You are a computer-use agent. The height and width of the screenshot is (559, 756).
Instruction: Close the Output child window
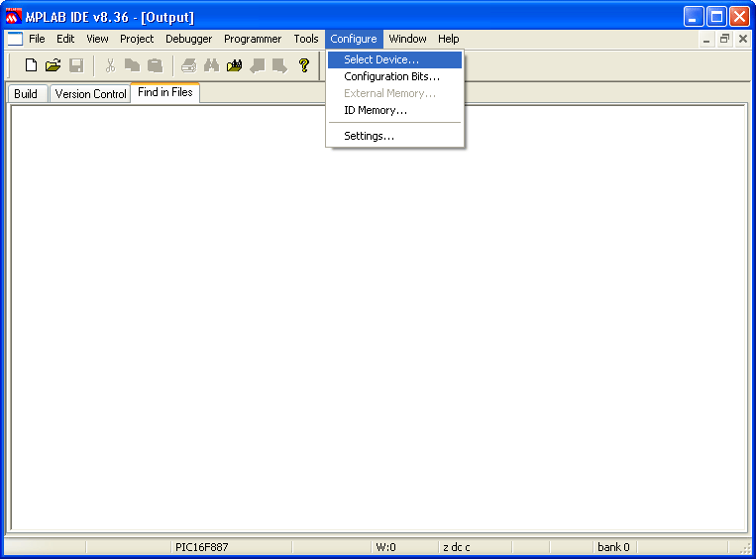(742, 39)
